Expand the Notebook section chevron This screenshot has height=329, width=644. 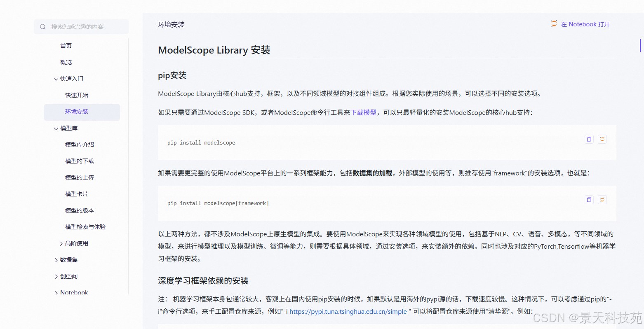[x=56, y=293]
